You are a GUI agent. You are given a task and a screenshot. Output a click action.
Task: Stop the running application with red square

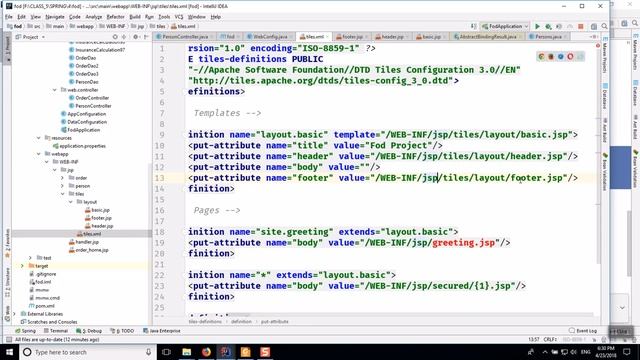[x=580, y=26]
